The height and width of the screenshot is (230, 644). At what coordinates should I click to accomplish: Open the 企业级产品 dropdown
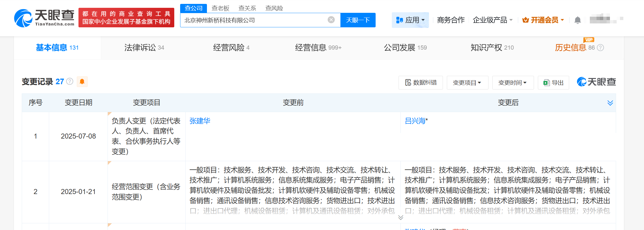(x=493, y=20)
